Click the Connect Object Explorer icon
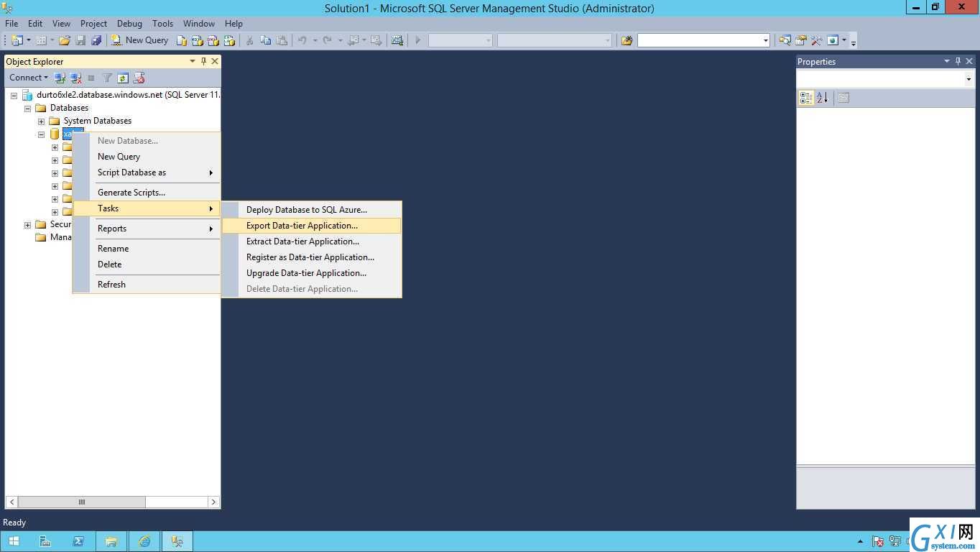The width and height of the screenshot is (980, 552). [x=60, y=78]
